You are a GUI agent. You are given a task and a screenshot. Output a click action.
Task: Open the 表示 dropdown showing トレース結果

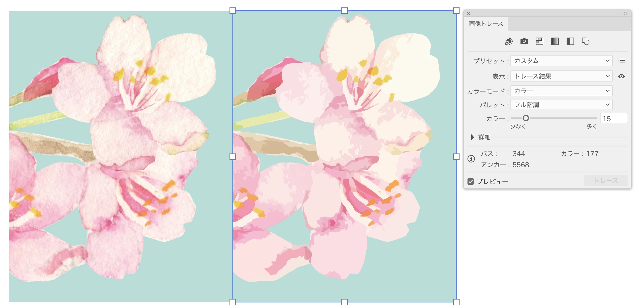coord(561,76)
